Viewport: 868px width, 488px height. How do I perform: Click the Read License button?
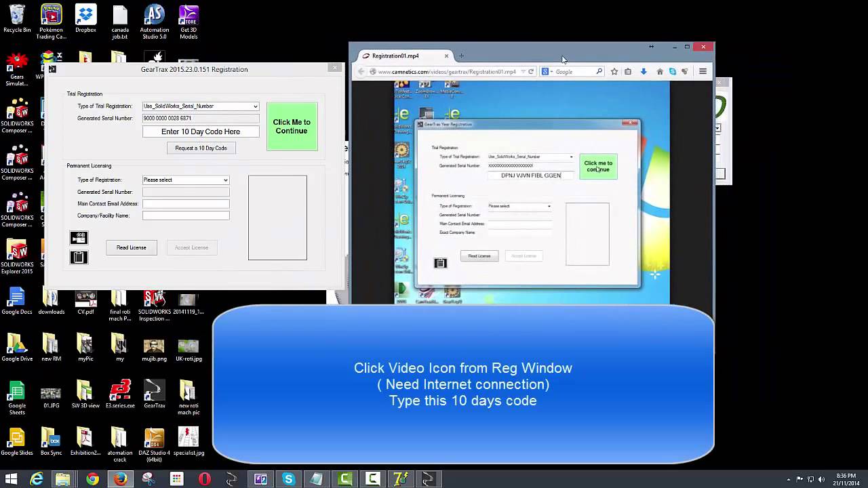pyautogui.click(x=131, y=247)
